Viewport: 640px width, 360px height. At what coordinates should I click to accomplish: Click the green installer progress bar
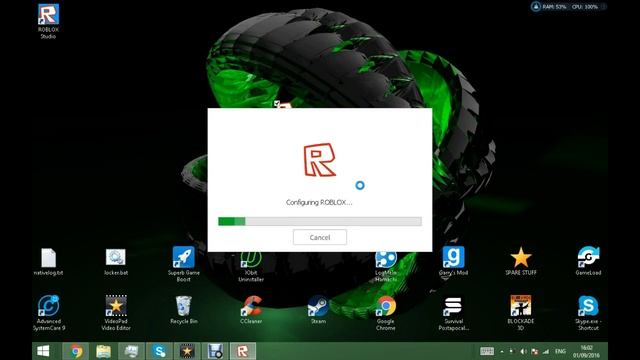(x=320, y=221)
